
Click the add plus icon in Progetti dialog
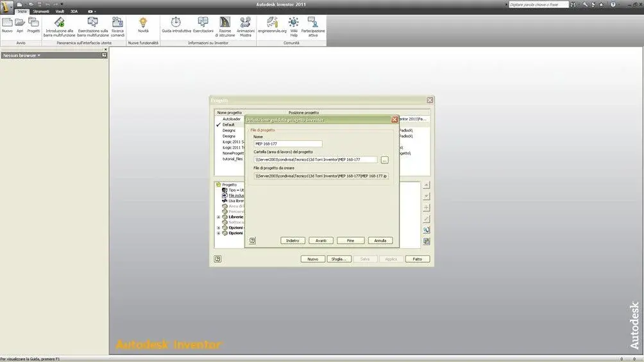point(427,208)
